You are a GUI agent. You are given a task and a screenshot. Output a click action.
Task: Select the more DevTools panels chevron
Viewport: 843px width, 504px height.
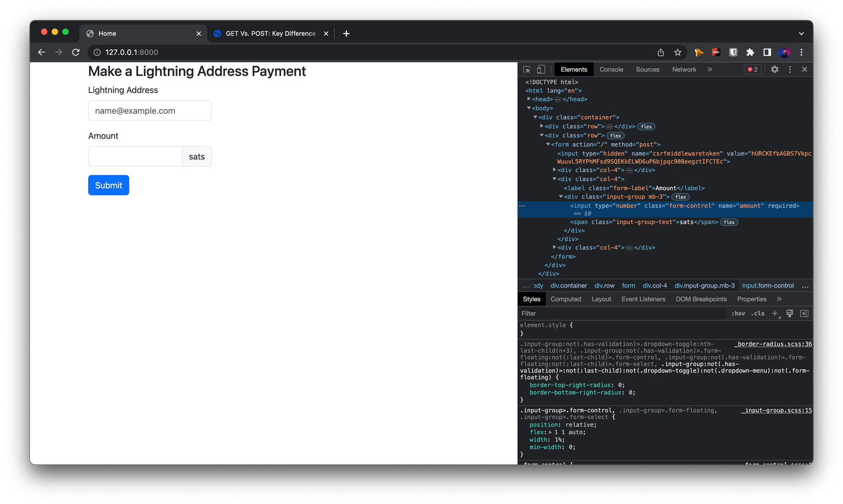[710, 69]
